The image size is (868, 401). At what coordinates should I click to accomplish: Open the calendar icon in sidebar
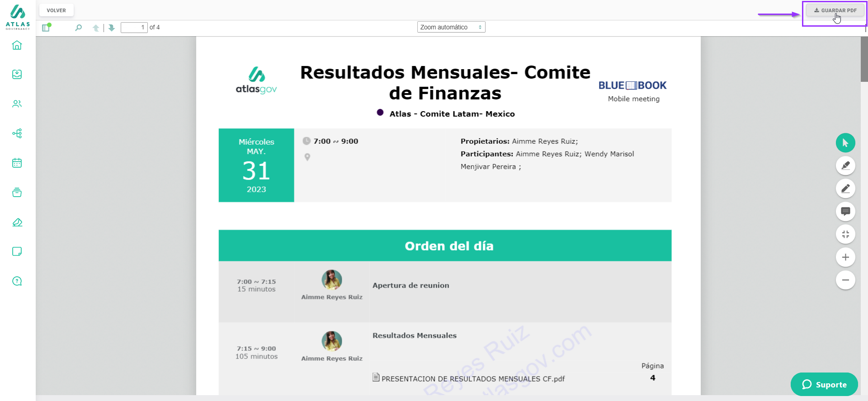point(17,163)
